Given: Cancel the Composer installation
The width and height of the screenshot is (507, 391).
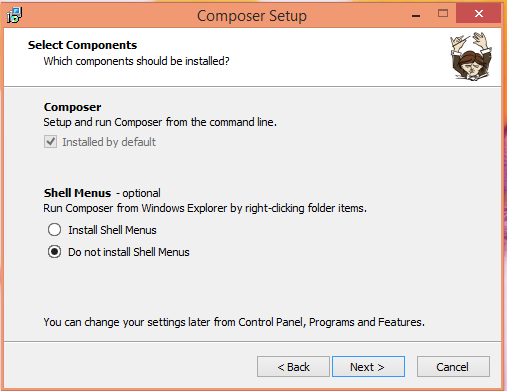Looking at the screenshot, I should coord(453,367).
